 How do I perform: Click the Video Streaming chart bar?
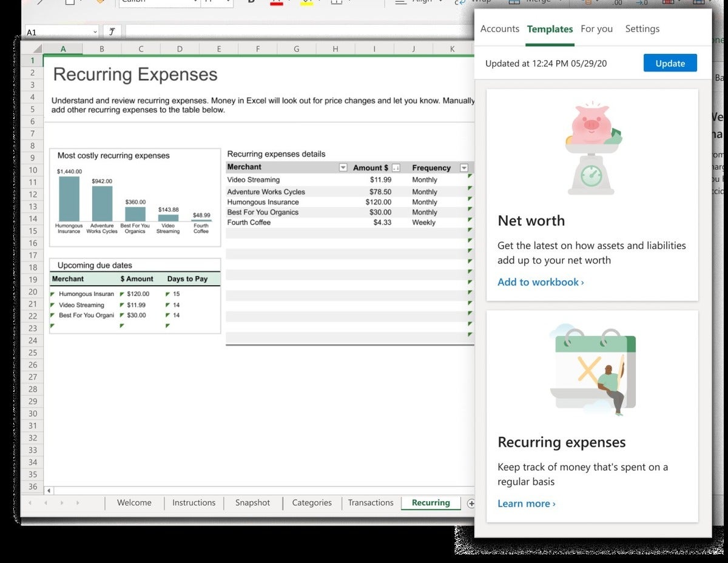[168, 218]
